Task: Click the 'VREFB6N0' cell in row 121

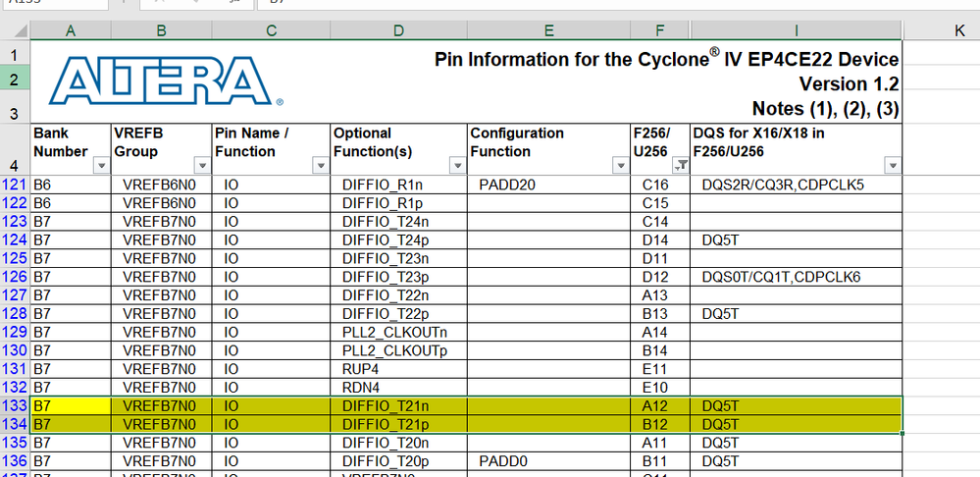Action: [x=161, y=185]
